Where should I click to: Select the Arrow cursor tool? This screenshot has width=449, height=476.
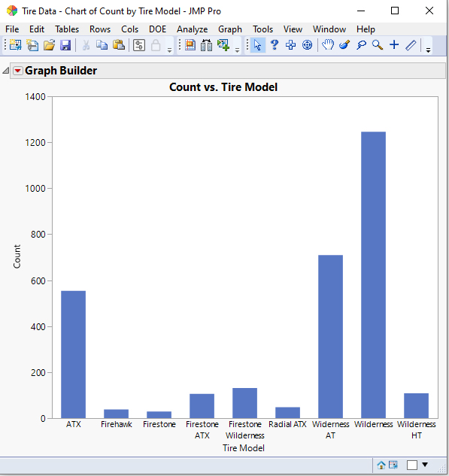(x=258, y=45)
